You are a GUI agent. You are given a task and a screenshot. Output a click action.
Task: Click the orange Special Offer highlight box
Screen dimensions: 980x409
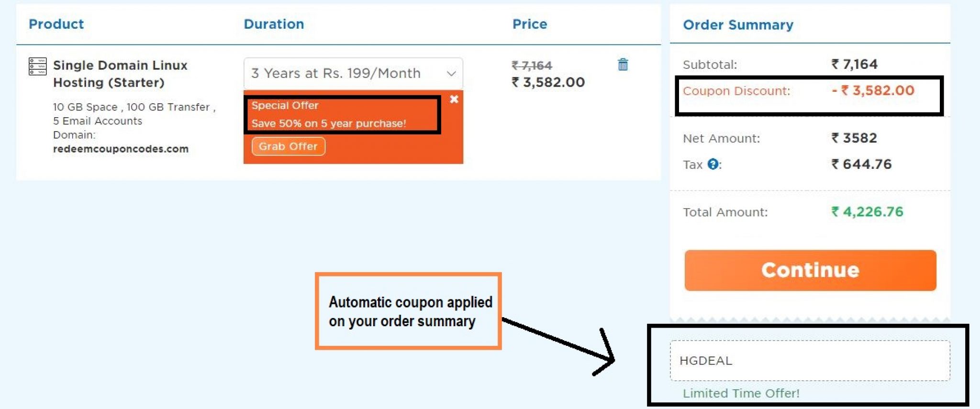pyautogui.click(x=343, y=114)
